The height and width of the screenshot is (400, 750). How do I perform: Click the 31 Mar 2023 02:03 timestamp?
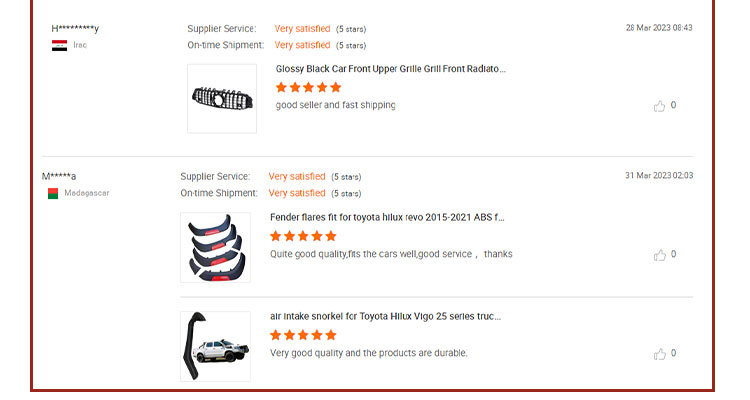click(x=659, y=176)
